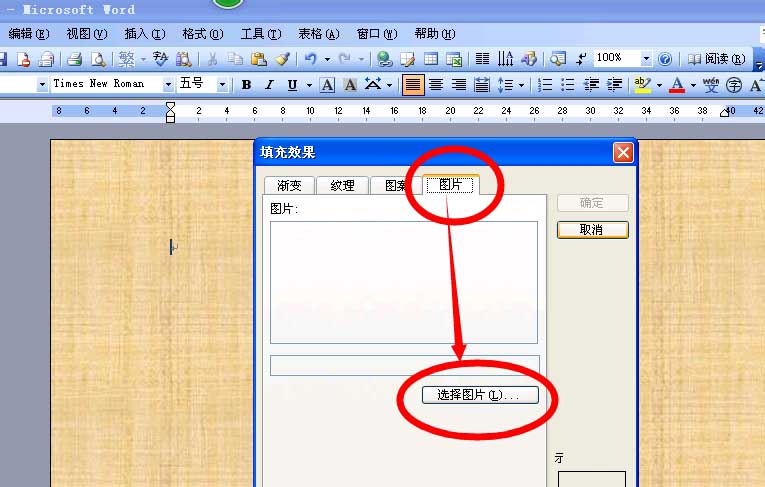Close the 填充效果 dialog
Image resolution: width=765 pixels, height=487 pixels.
coord(624,153)
